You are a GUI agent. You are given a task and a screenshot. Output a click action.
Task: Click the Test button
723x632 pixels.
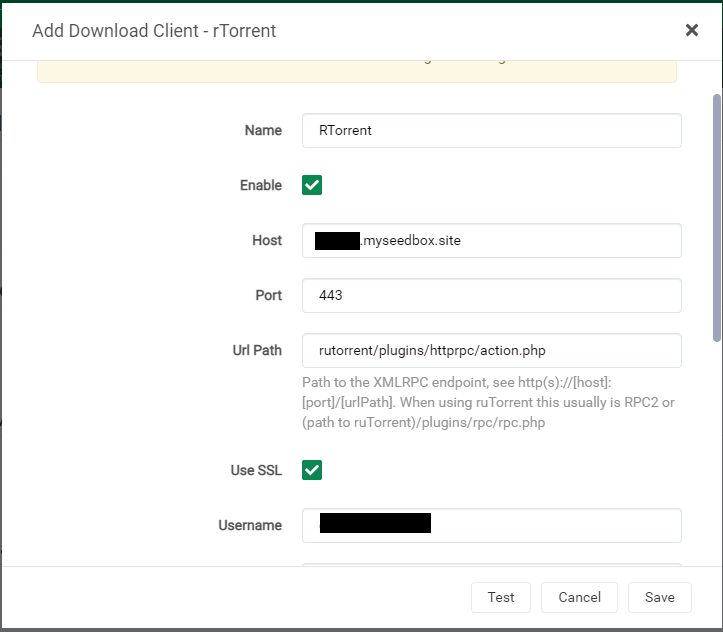click(x=501, y=597)
